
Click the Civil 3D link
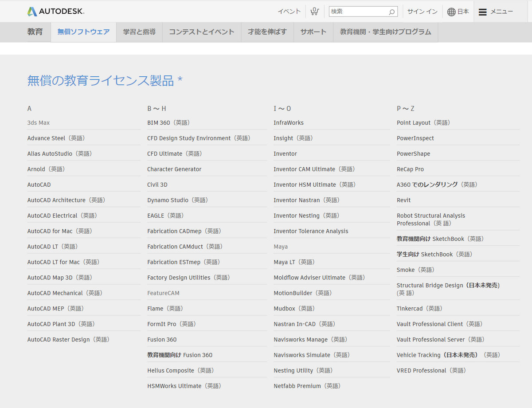tap(157, 184)
